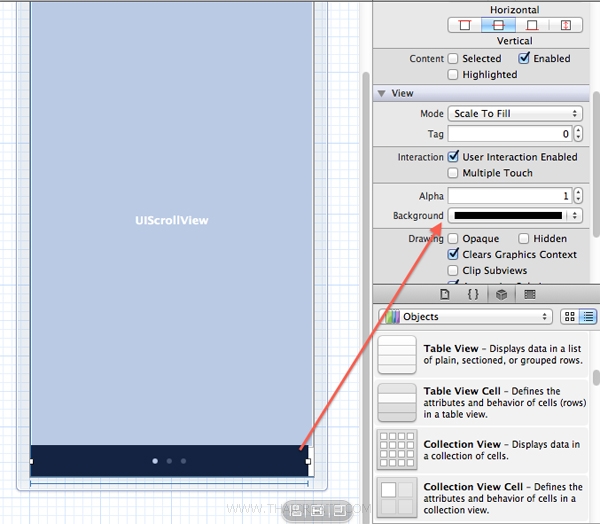Image resolution: width=600 pixels, height=524 pixels.
Task: Click the Tag input field
Action: coord(510,134)
